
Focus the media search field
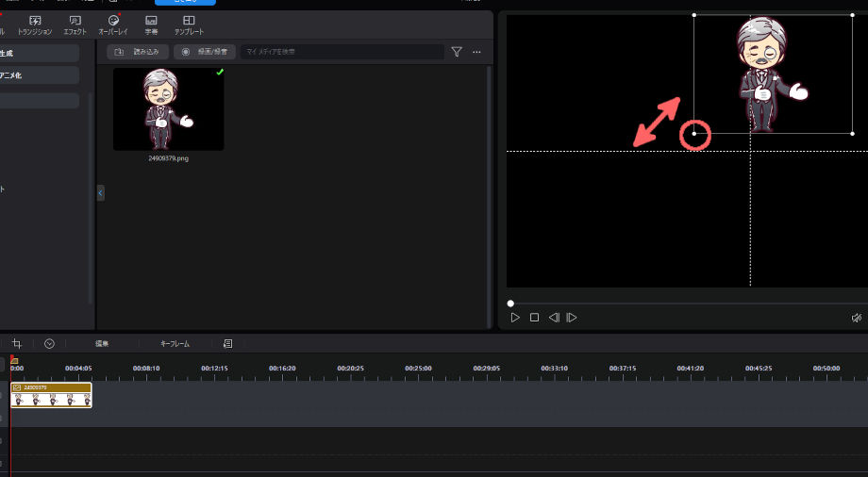pos(340,52)
